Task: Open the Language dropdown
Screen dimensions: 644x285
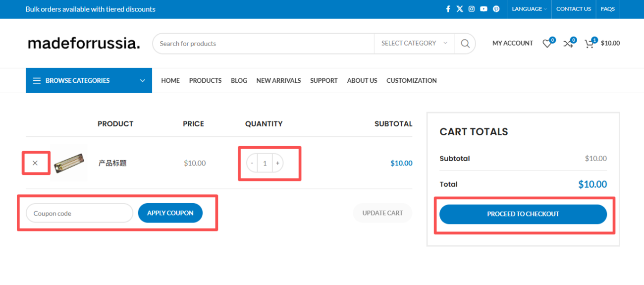Action: 529,9
